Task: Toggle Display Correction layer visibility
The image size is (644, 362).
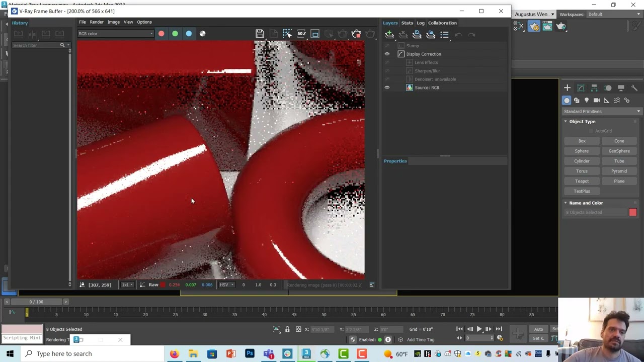Action: point(387,54)
